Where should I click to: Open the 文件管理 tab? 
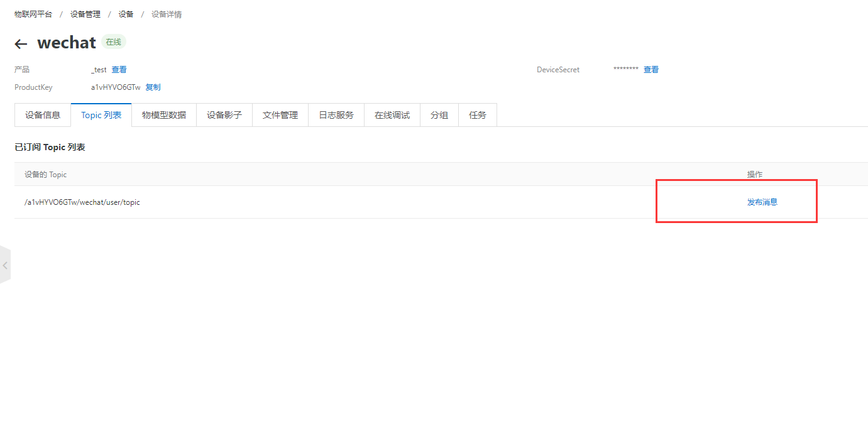click(x=280, y=115)
